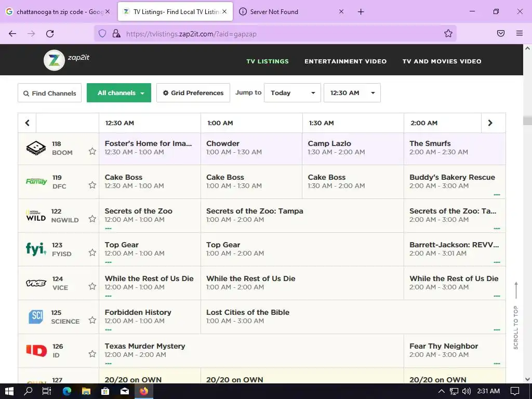Open Task View on the taskbar
The width and height of the screenshot is (532, 399).
click(x=47, y=391)
